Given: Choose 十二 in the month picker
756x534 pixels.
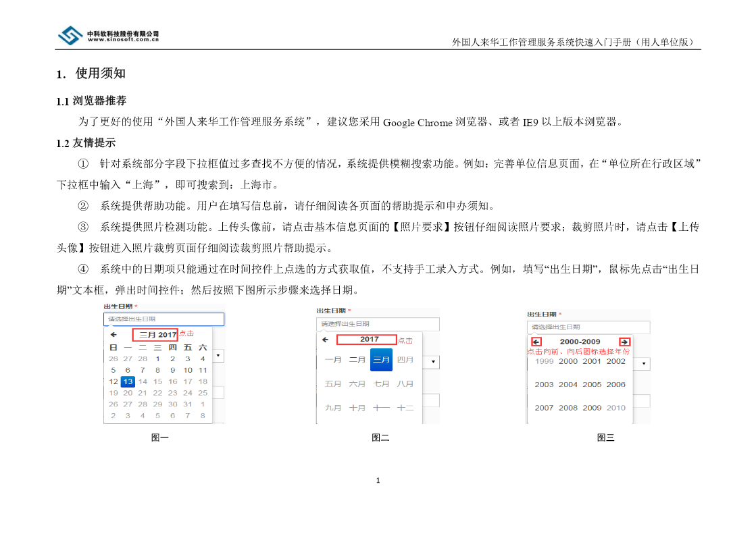Looking at the screenshot, I should (405, 408).
